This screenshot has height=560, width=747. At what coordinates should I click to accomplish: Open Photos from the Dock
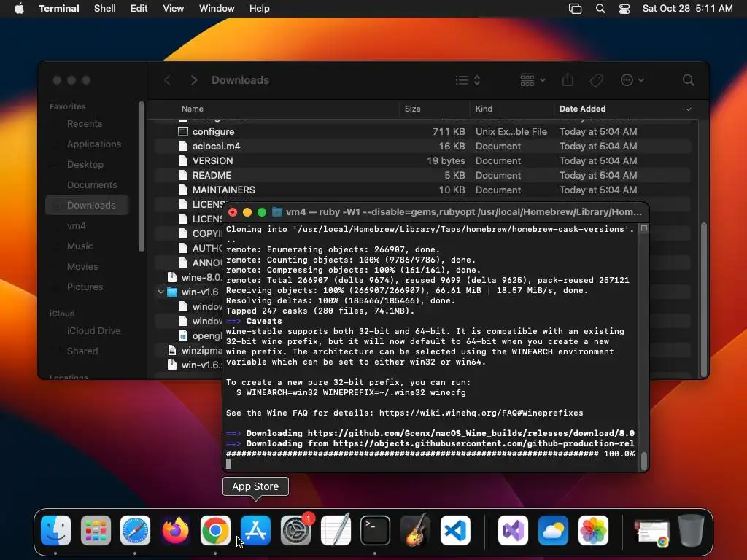tap(593, 530)
